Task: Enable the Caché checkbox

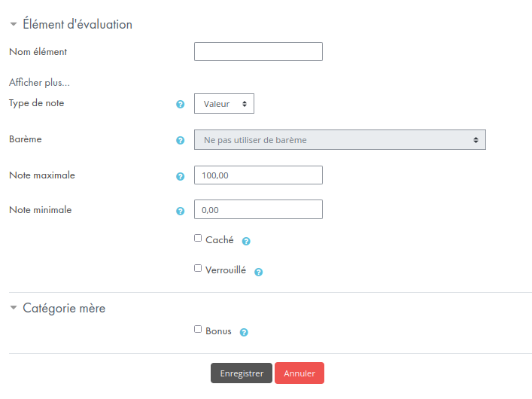Action: [198, 238]
